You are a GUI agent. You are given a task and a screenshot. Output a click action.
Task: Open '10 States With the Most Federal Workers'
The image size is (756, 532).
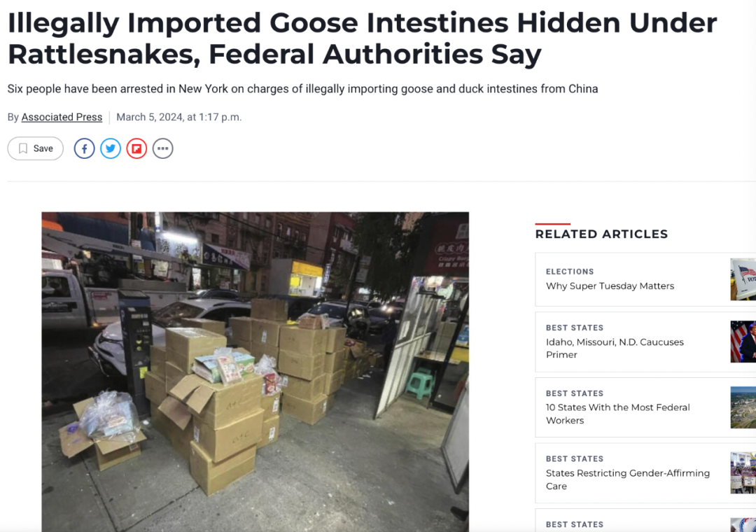point(617,414)
